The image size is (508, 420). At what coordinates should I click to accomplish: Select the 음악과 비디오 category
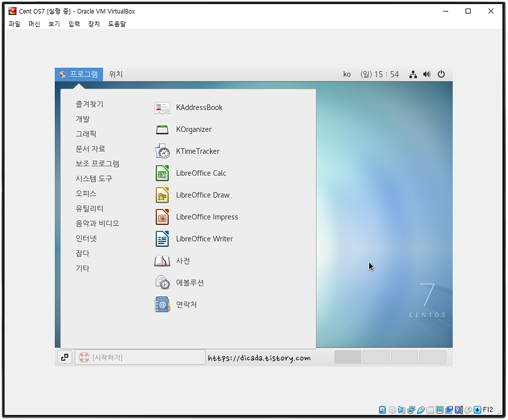(97, 223)
